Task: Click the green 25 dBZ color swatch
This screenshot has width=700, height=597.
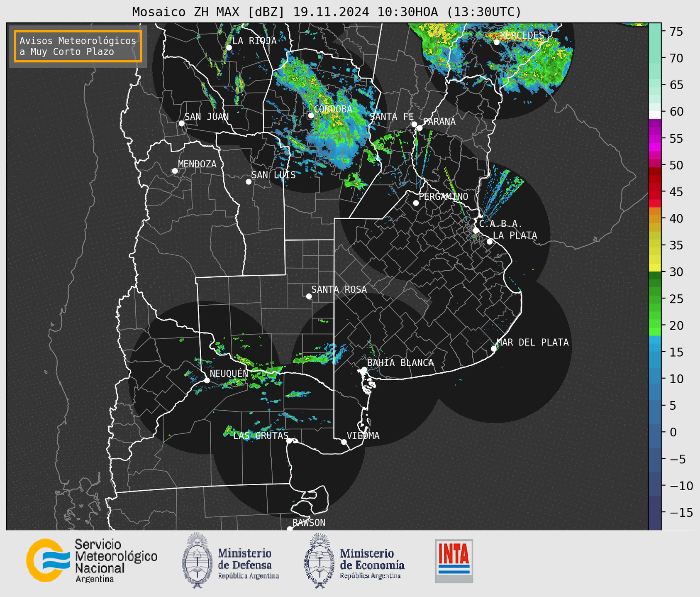Action: pos(655,299)
